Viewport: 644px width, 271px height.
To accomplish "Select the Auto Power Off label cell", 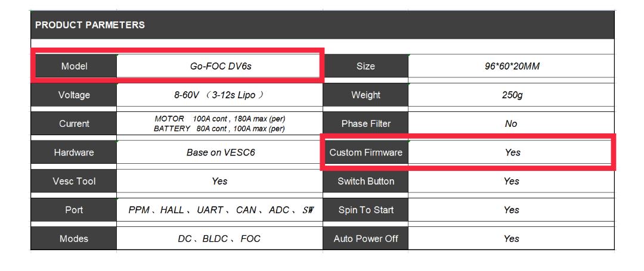I will pos(366,239).
